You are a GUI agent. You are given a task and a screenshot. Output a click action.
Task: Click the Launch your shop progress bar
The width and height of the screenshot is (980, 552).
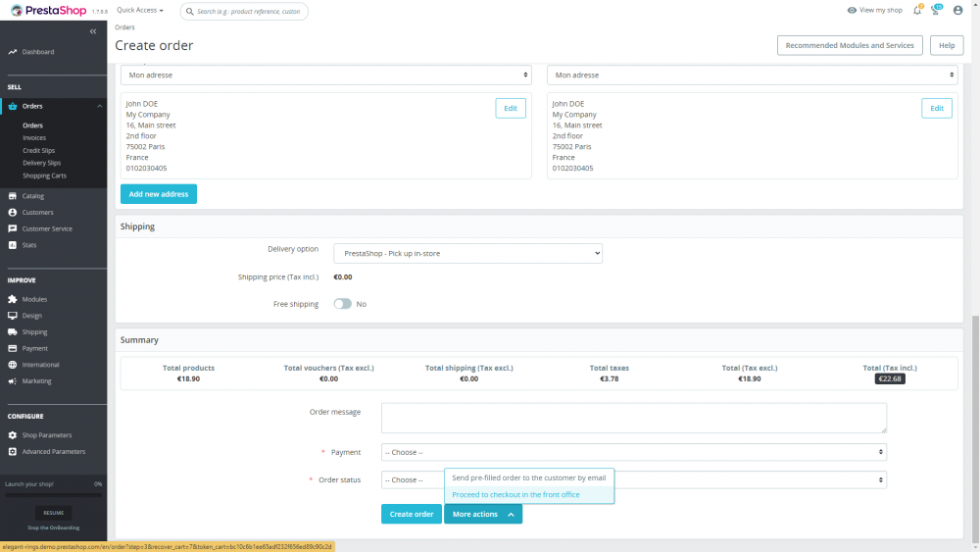pyautogui.click(x=54, y=495)
